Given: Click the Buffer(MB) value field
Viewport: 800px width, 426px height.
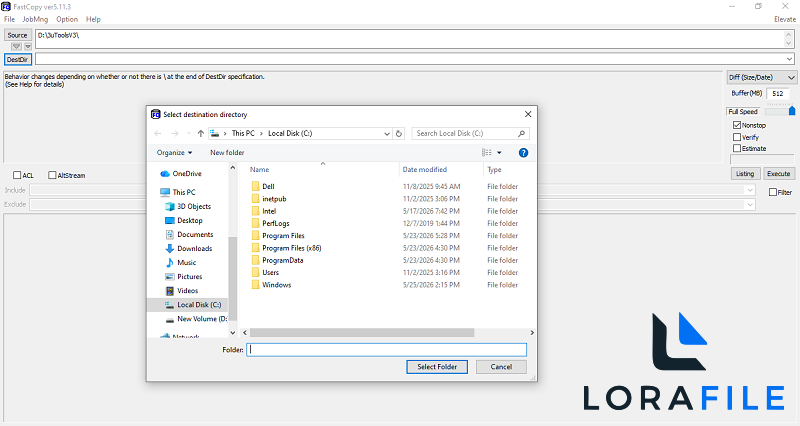Looking at the screenshot, I should tap(778, 93).
